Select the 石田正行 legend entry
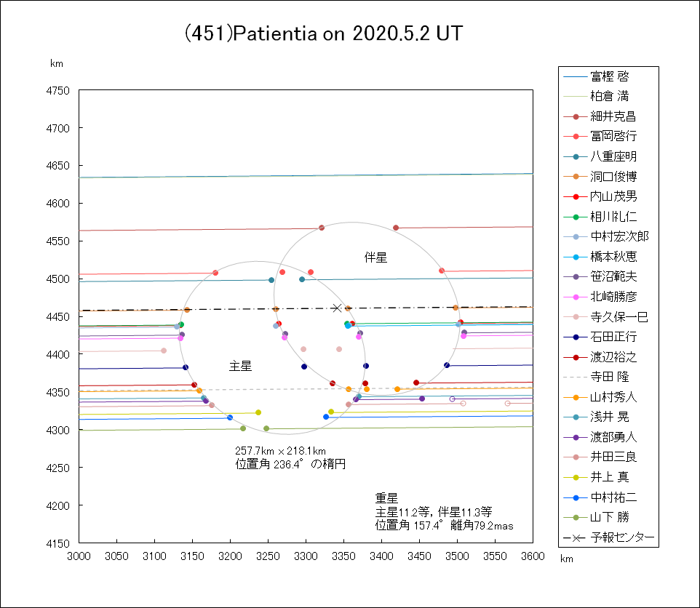 pos(613,337)
